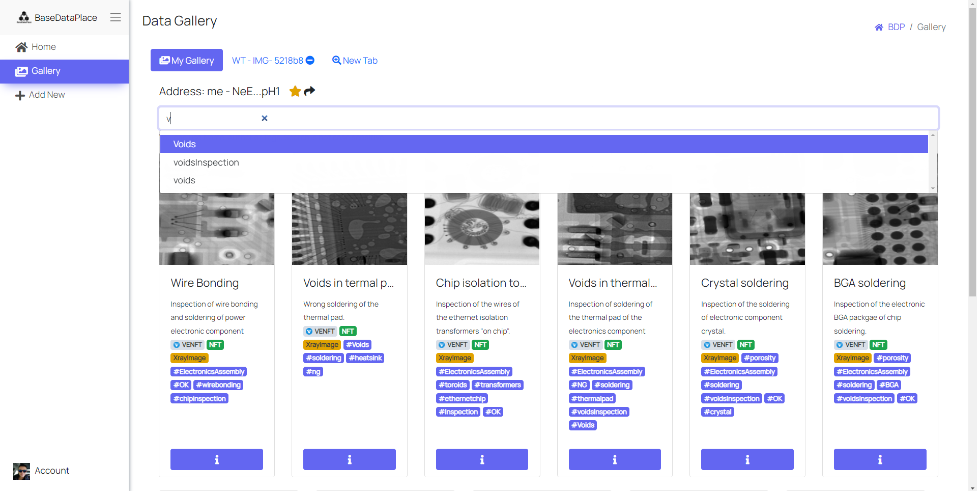The height and width of the screenshot is (491, 980).
Task: Click Add New in the sidebar
Action: (46, 95)
